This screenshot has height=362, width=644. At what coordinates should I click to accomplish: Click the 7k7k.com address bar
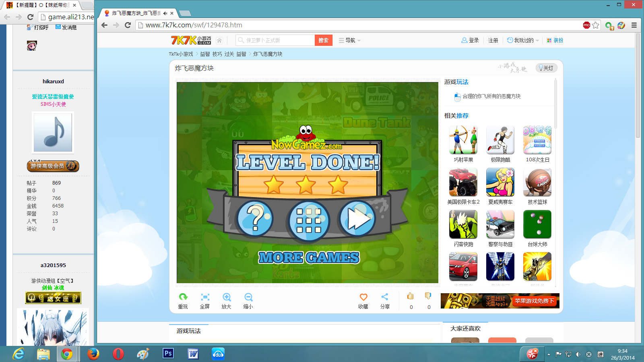358,25
